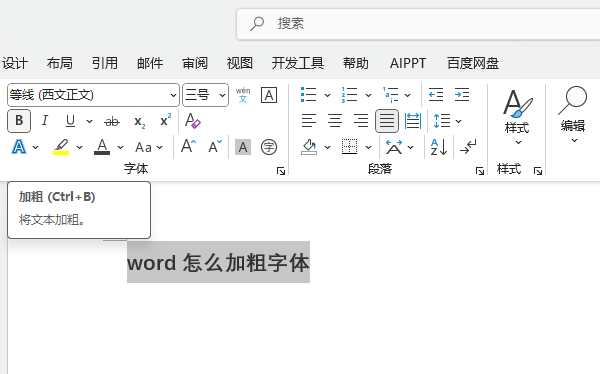Toggle Bold formatting button
The height and width of the screenshot is (374, 600).
(x=19, y=121)
